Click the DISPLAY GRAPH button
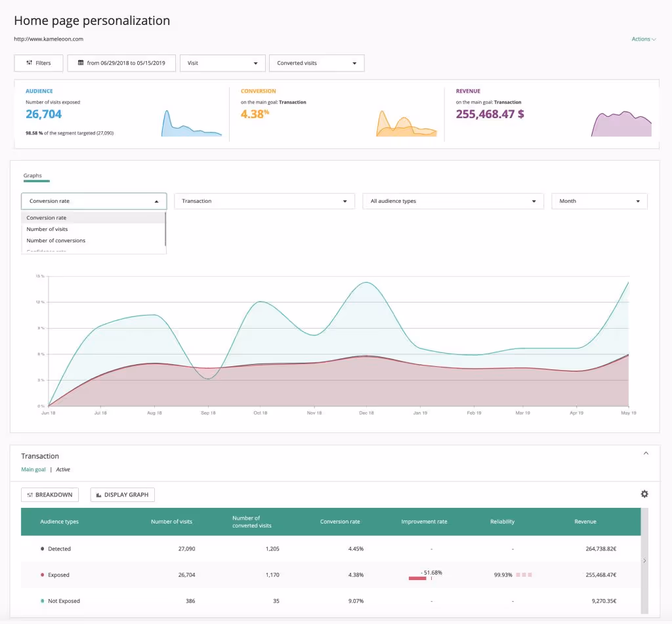This screenshot has height=624, width=672. pyautogui.click(x=123, y=495)
